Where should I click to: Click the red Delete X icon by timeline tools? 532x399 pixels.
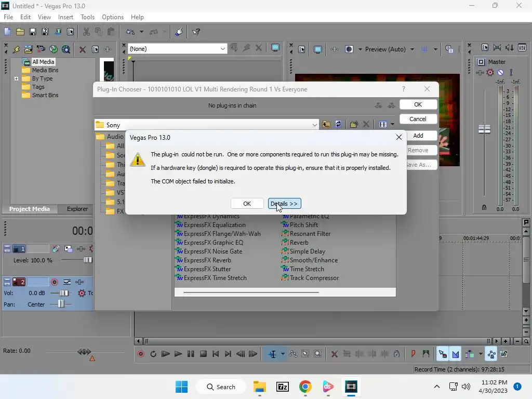[x=334, y=354]
